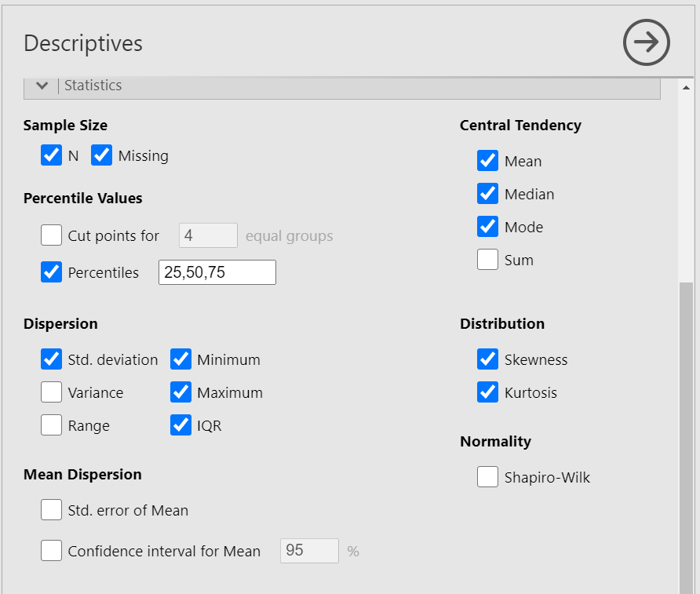The width and height of the screenshot is (700, 594).
Task: Check Confidence interval for Mean
Action: click(52, 551)
